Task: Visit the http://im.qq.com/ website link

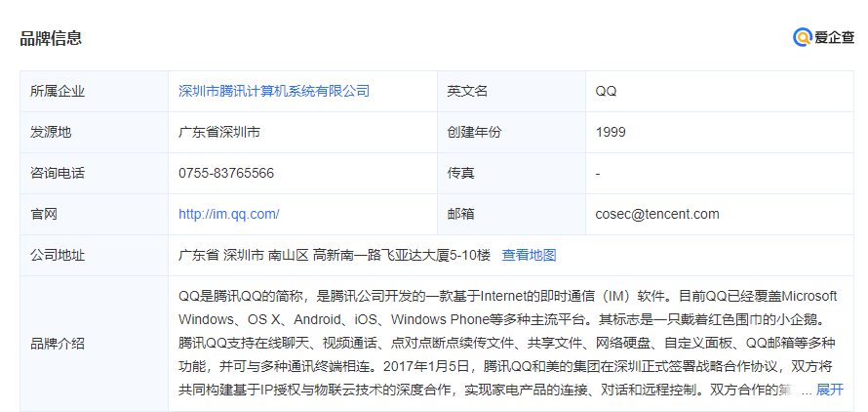Action: pos(228,214)
